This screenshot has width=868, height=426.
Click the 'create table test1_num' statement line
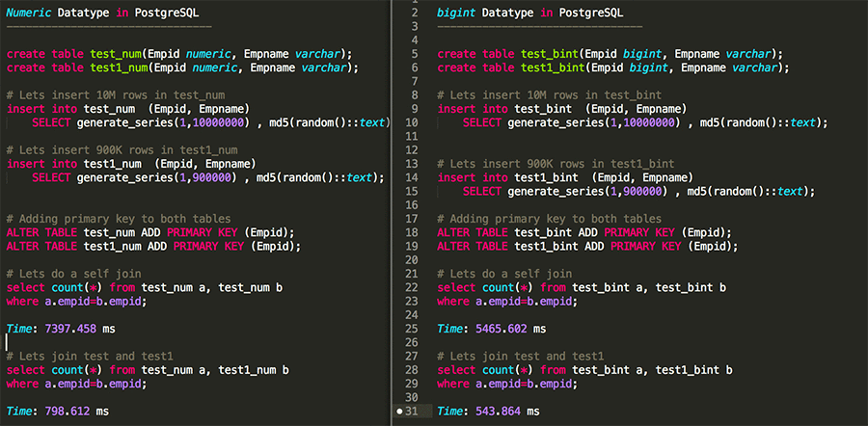(x=182, y=68)
